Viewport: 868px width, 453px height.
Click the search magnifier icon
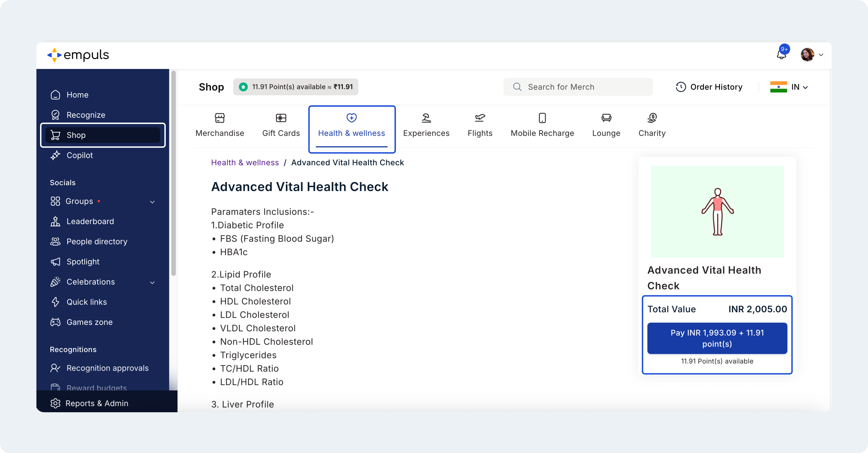(517, 87)
